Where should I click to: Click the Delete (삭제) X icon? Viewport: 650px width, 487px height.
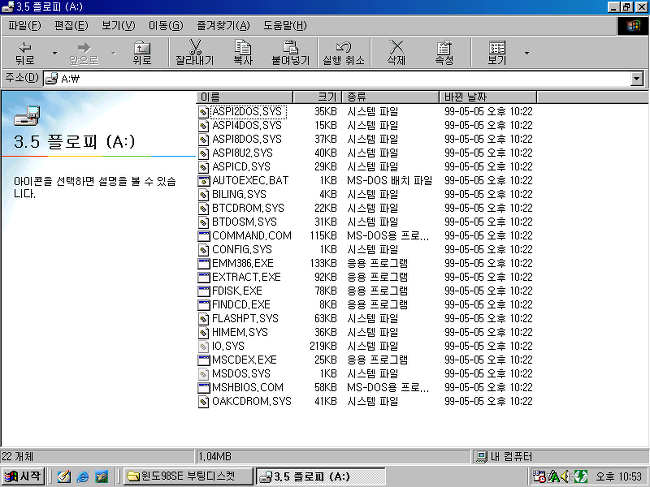click(x=396, y=47)
